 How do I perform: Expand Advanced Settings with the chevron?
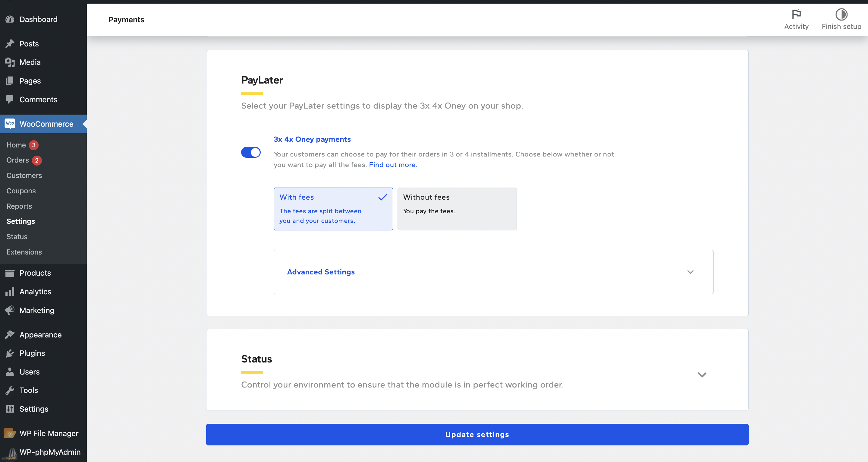pos(690,272)
